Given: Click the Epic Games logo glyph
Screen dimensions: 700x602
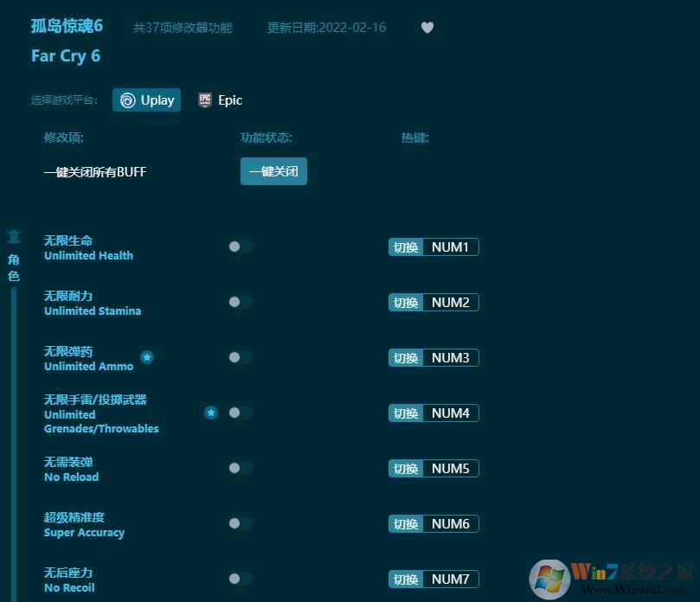Looking at the screenshot, I should click(x=204, y=99).
